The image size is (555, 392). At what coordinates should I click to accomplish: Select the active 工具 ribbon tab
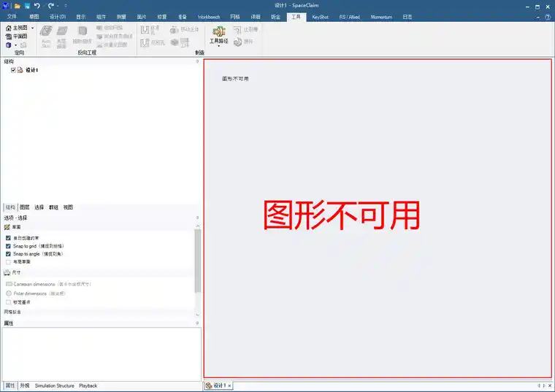click(x=296, y=17)
